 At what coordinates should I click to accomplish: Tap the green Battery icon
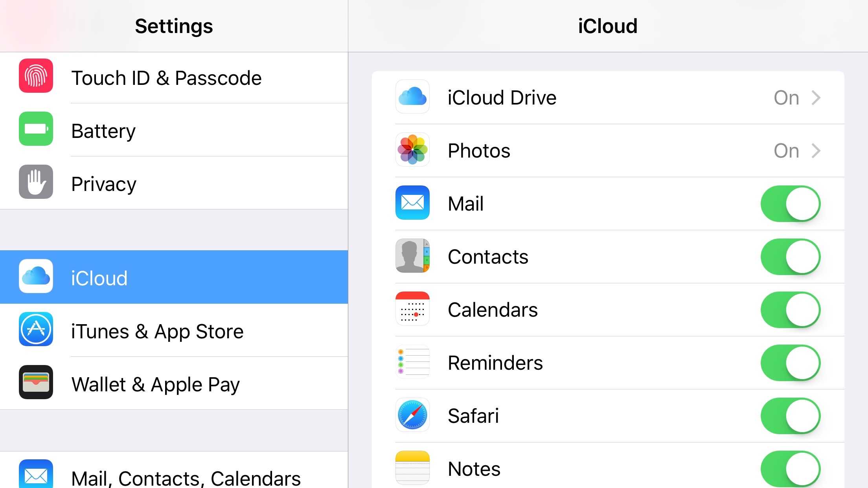36,129
